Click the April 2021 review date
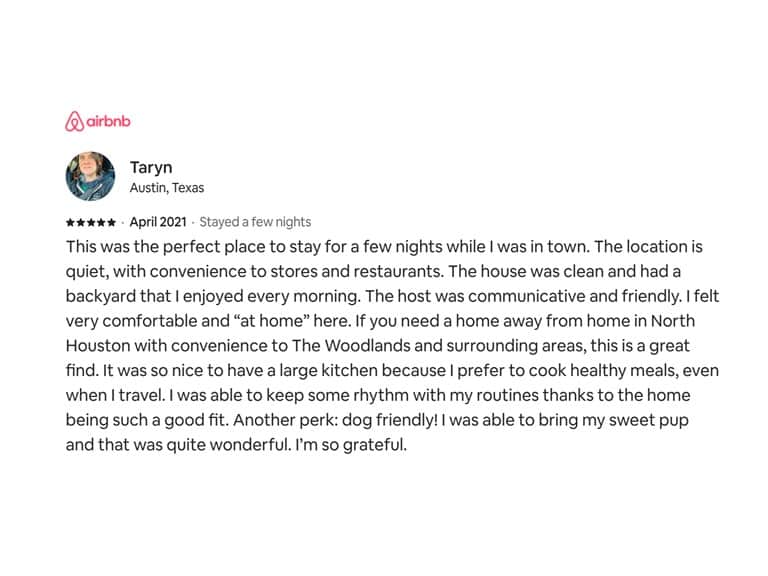 click(158, 222)
